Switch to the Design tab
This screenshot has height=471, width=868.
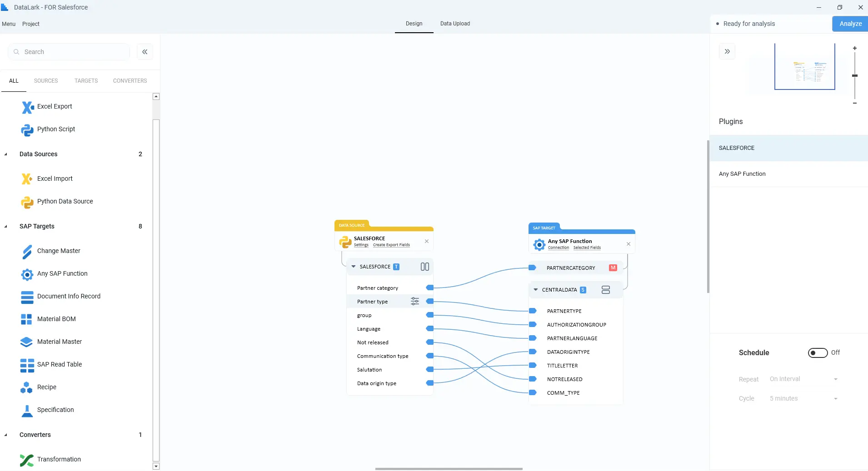click(x=414, y=24)
